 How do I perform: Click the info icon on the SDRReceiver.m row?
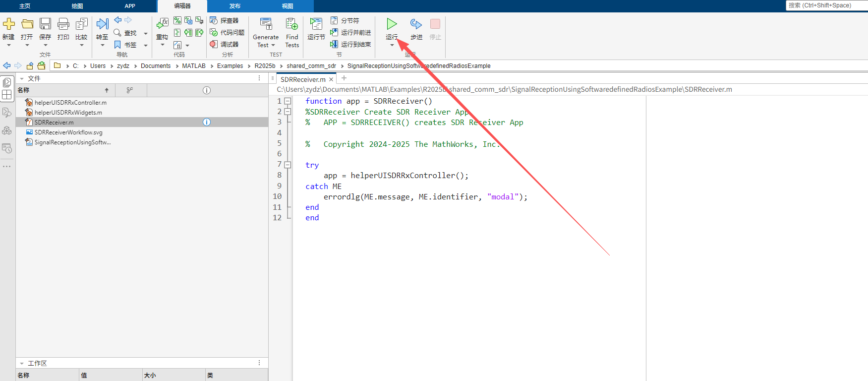point(207,122)
